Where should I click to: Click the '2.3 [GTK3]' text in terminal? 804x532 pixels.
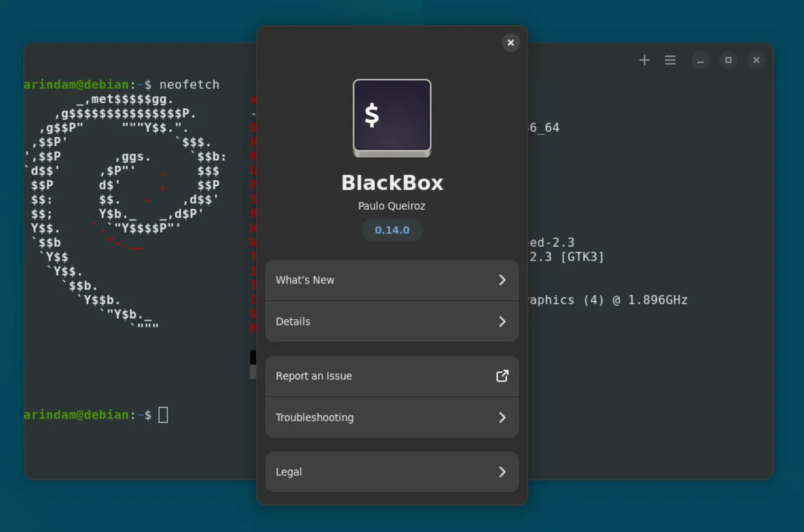pos(566,257)
